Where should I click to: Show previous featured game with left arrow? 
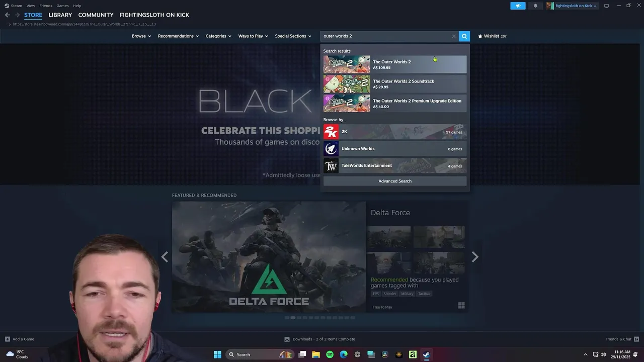pos(165,257)
